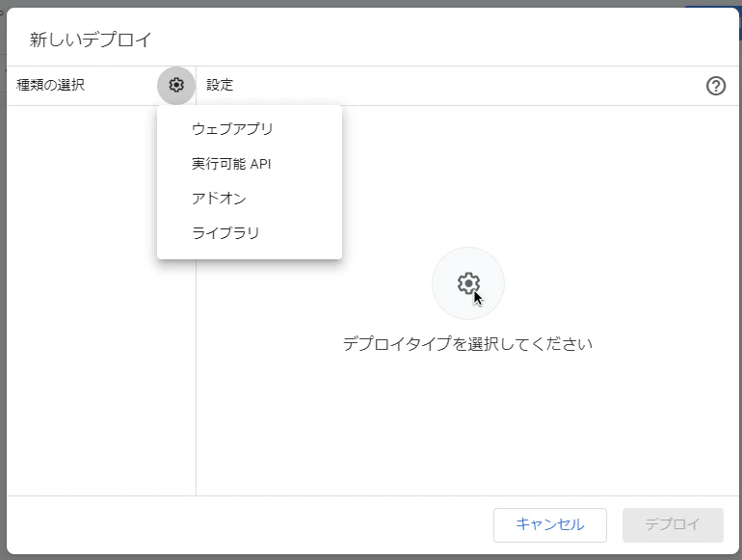Screen dimensions: 742x560
Task: Pick アドオン in the type menu
Action: (250, 199)
